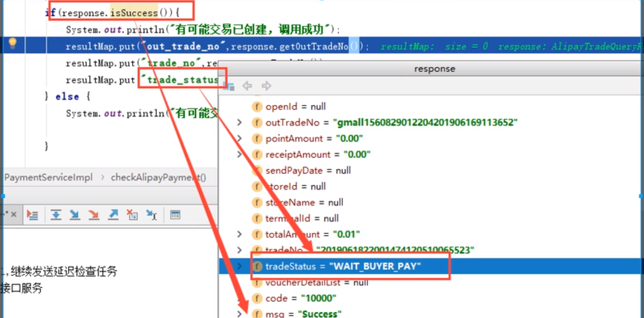This screenshot has height=318, width=644.
Task: Click the outTradeNo gmall value string
Action: click(x=425, y=123)
